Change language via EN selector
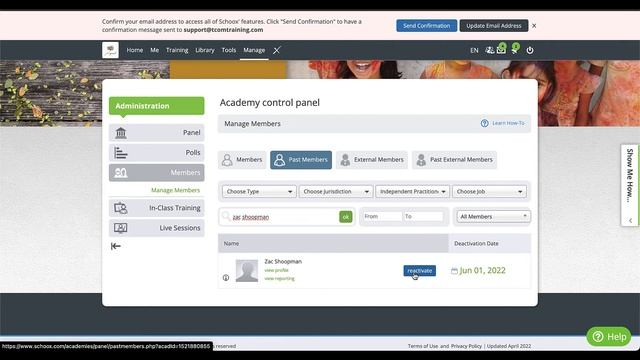Viewport: 640px width, 360px height. (x=474, y=50)
